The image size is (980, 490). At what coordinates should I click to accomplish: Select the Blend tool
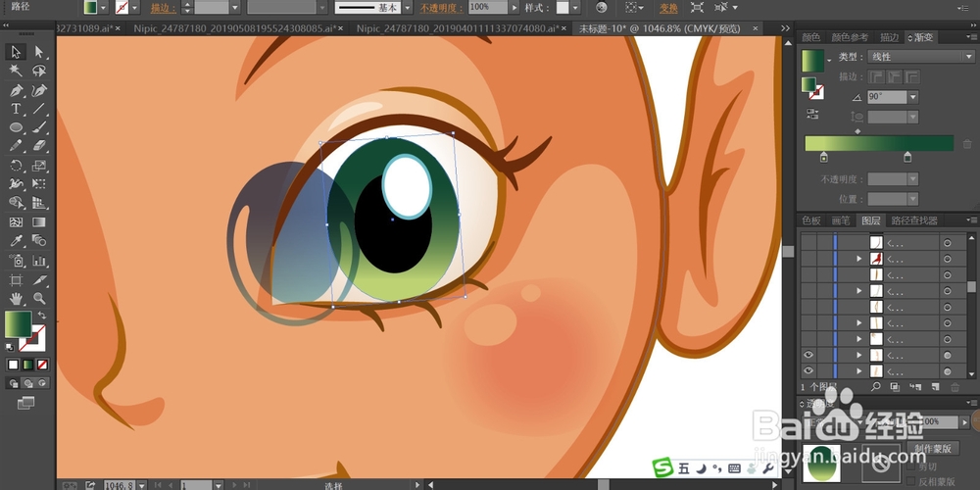pos(39,241)
